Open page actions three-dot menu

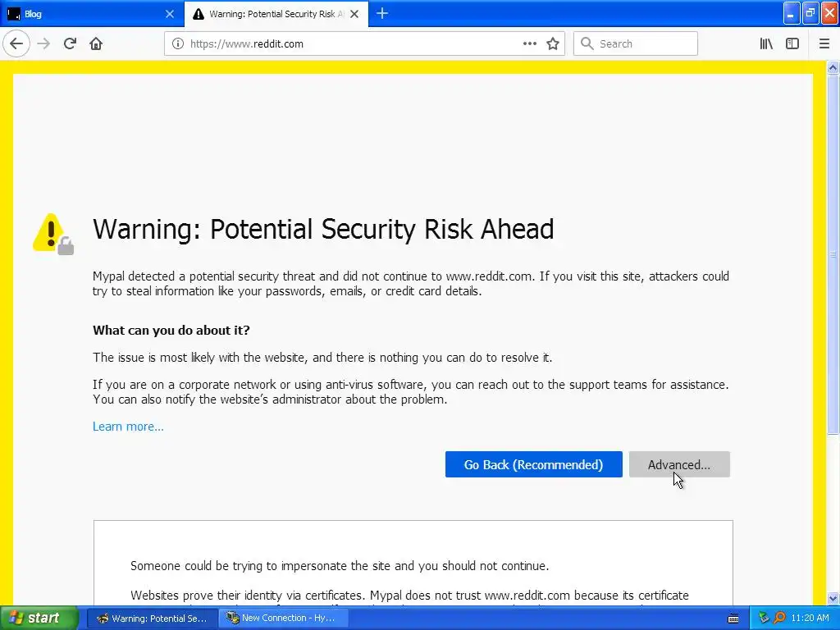click(x=529, y=44)
